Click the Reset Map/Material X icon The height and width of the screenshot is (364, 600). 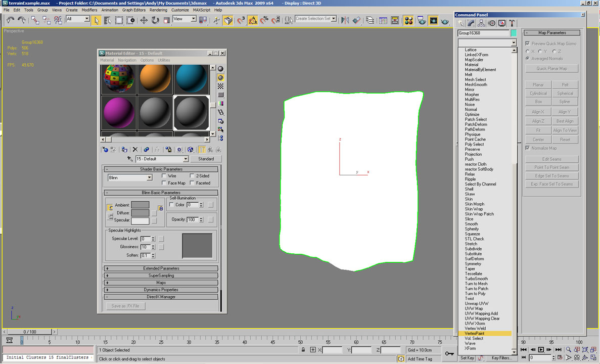point(135,150)
